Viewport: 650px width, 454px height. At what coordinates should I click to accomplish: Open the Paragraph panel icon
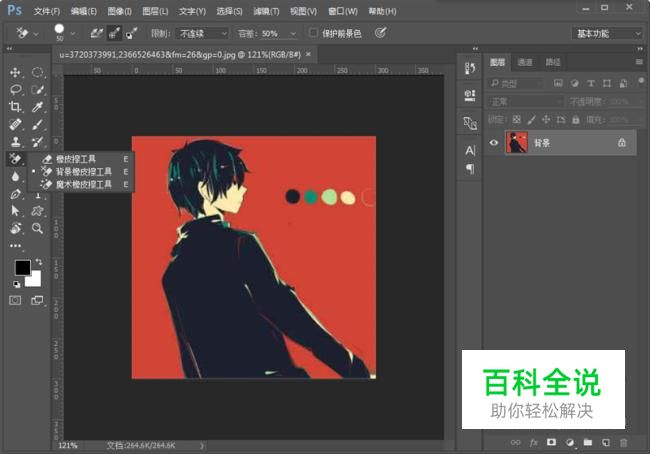tap(470, 169)
